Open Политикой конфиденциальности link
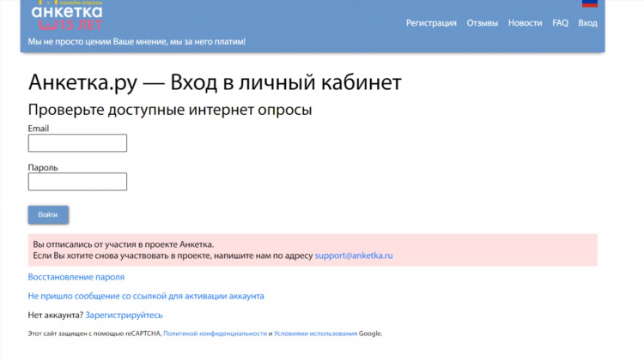Image resolution: width=644 pixels, height=361 pixels. pyautogui.click(x=215, y=334)
